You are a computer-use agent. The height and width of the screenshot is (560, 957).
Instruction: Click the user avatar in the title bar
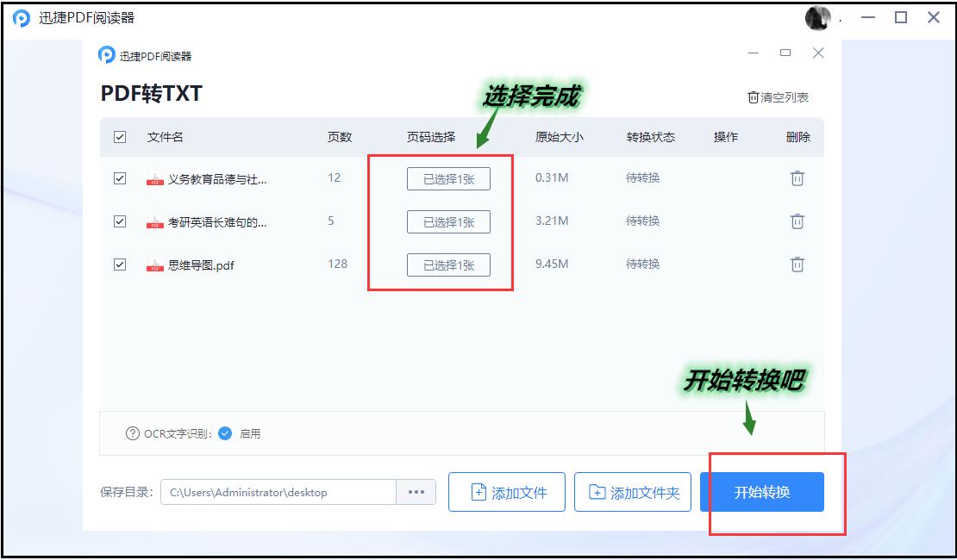(817, 16)
